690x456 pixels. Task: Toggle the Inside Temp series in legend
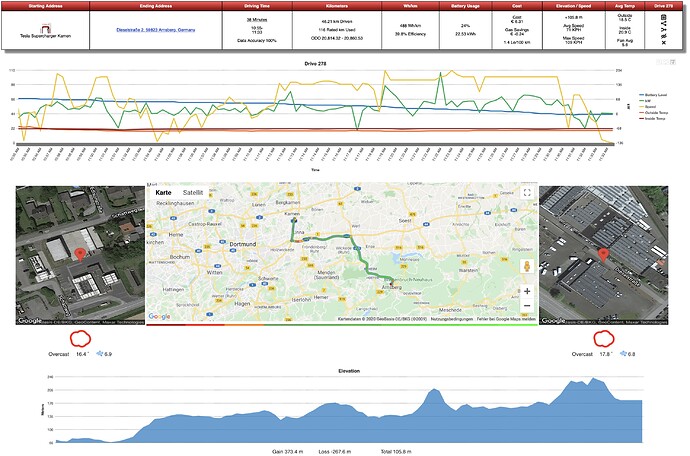tap(652, 118)
